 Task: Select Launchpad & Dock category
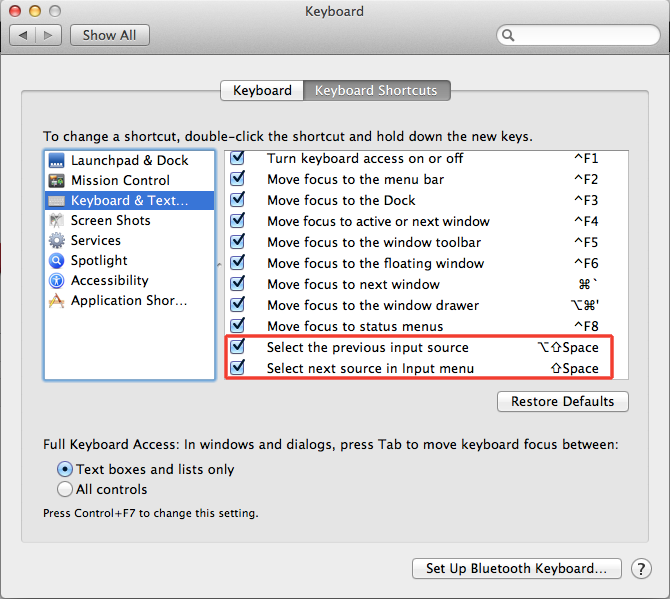pos(129,161)
